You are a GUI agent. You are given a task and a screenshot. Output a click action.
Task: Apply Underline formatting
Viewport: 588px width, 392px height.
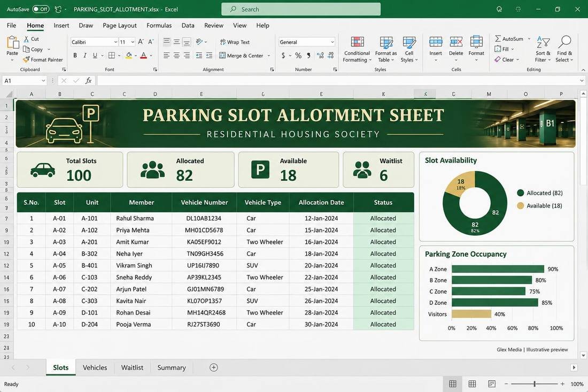tap(95, 56)
